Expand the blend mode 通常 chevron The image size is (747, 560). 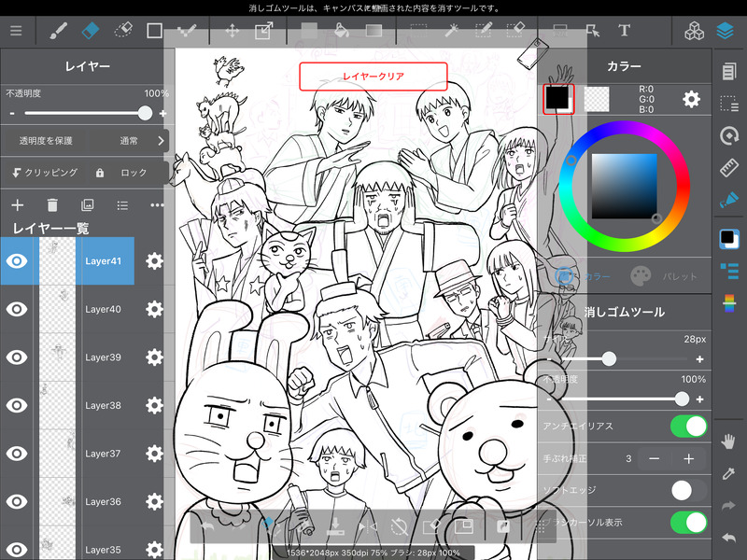(161, 141)
